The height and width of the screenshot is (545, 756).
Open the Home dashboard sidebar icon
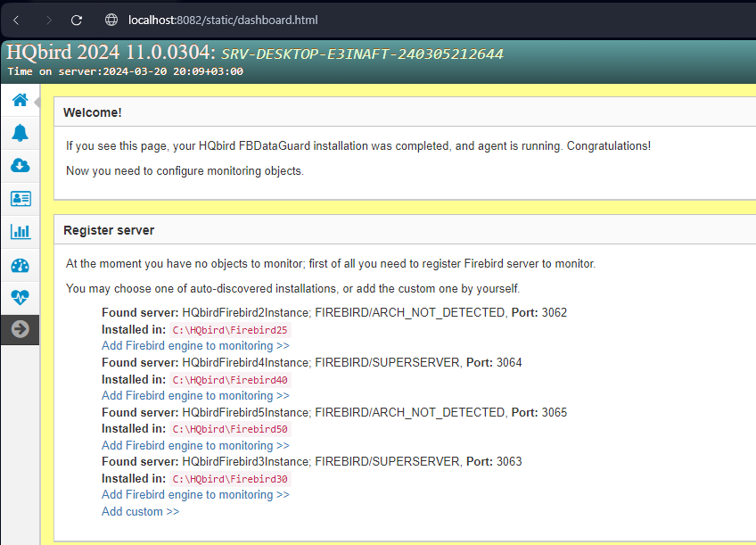pos(20,100)
